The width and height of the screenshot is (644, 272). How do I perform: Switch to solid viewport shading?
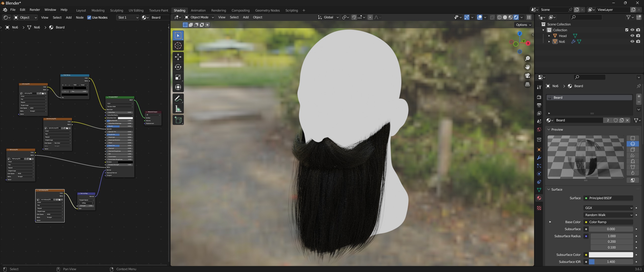tap(505, 17)
